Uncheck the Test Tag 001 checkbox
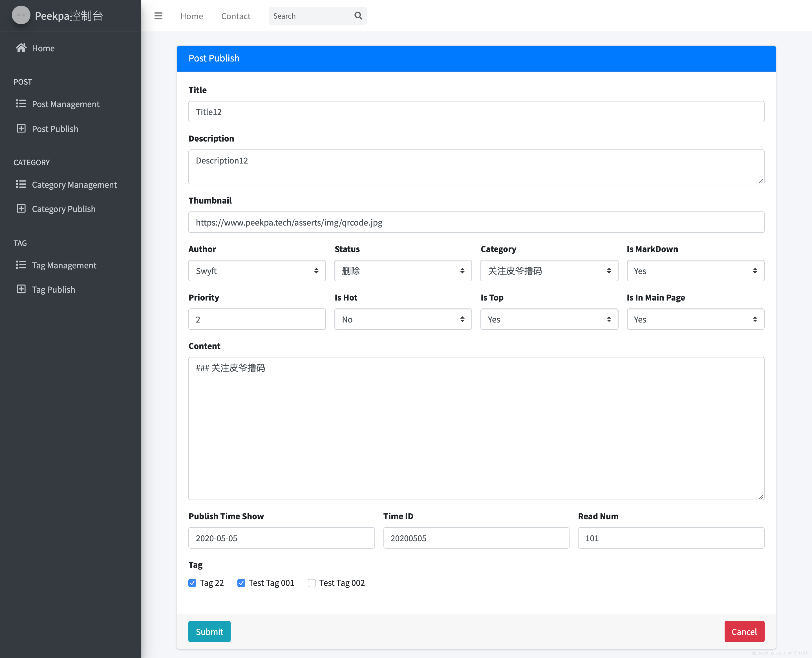Image resolution: width=812 pixels, height=658 pixels. click(x=241, y=583)
